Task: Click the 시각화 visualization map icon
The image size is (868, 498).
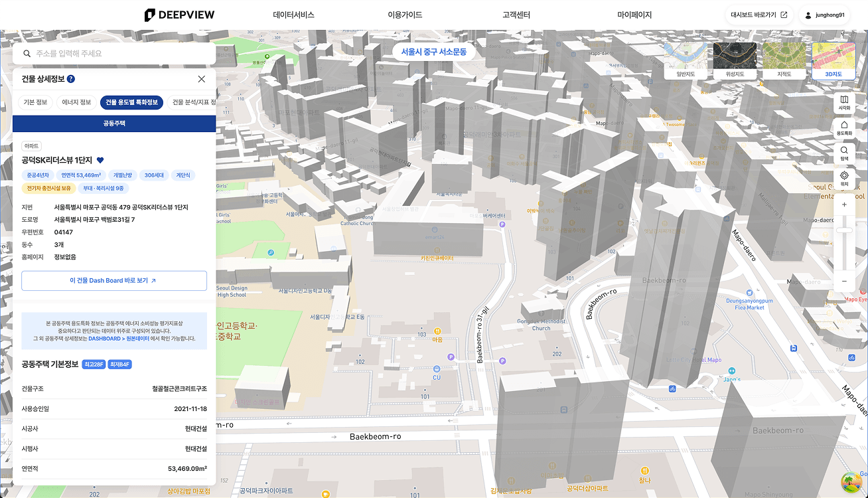Action: click(844, 102)
